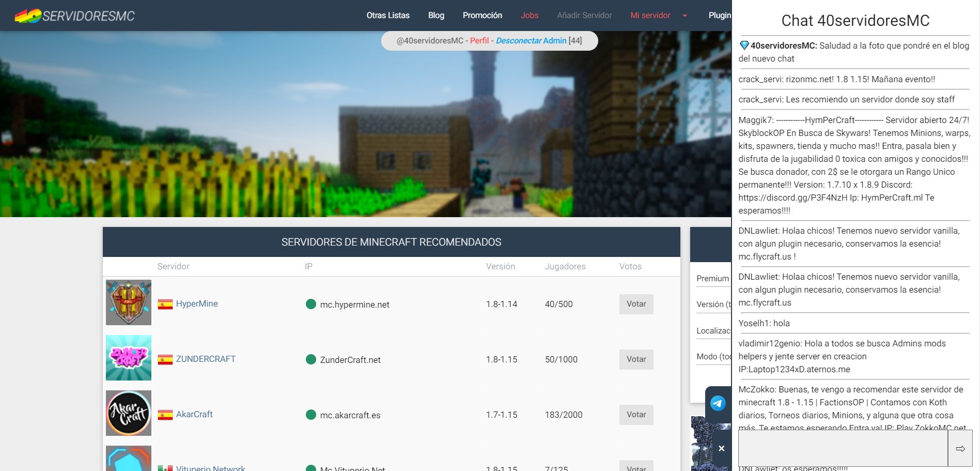Click ZUNDERCRAFT player count 50/1000
980x471 pixels.
(561, 359)
